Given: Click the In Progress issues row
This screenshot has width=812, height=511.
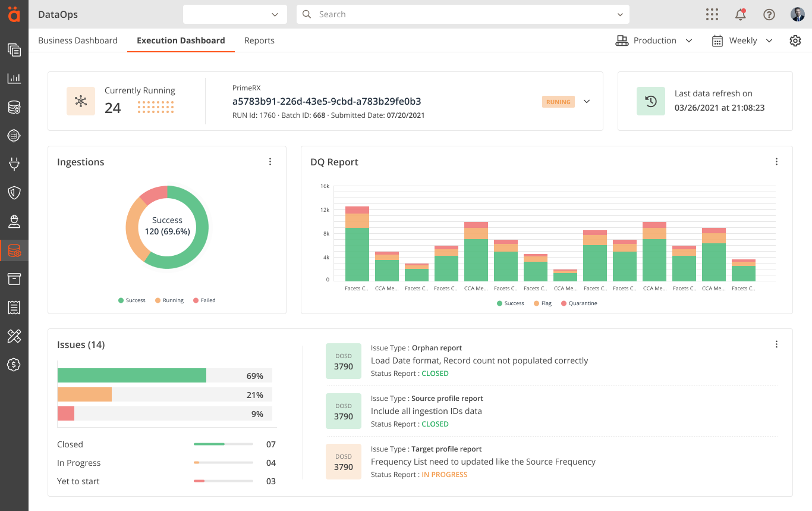Looking at the screenshot, I should [x=166, y=463].
